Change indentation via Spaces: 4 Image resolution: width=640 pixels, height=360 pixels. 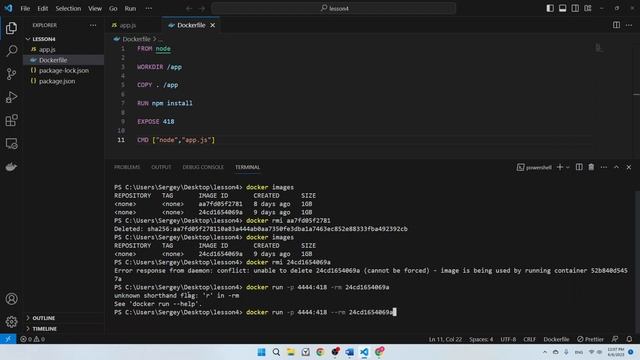[481, 339]
